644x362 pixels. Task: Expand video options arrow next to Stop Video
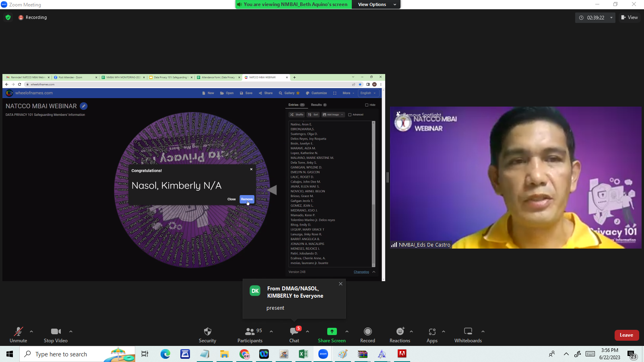[71, 331]
